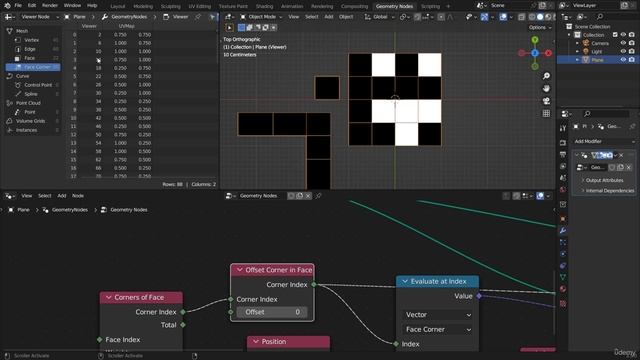Screen dimensions: 640x360
Task: Click viewport pan hand icon
Action: click(x=546, y=89)
